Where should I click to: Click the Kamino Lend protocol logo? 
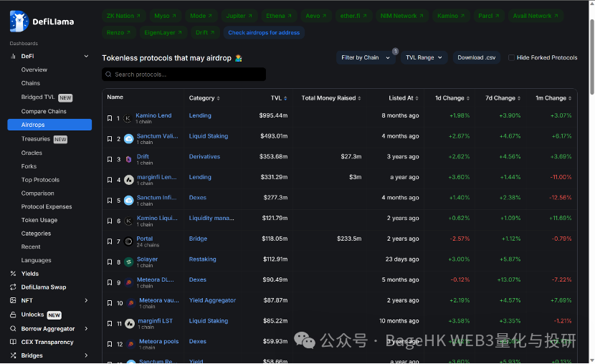(128, 118)
